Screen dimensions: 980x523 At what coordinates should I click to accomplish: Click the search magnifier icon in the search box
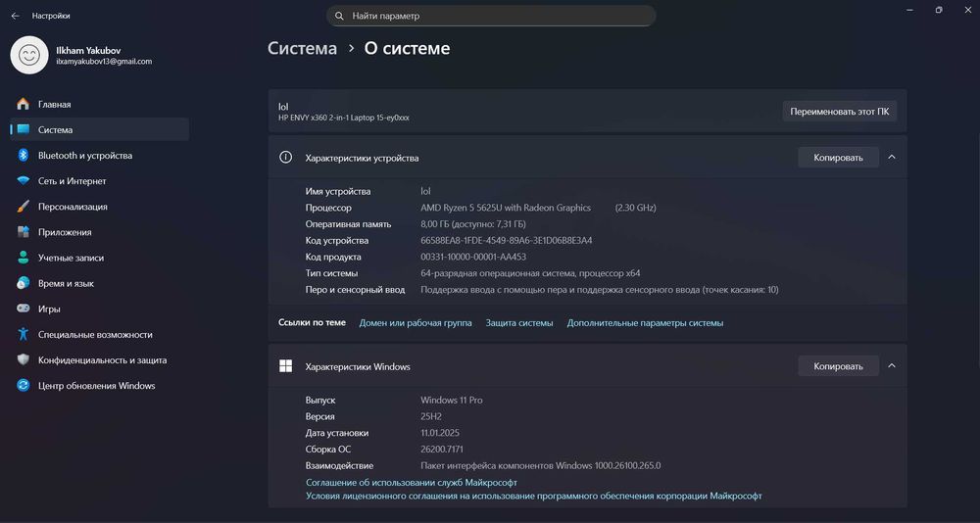[x=339, y=16]
